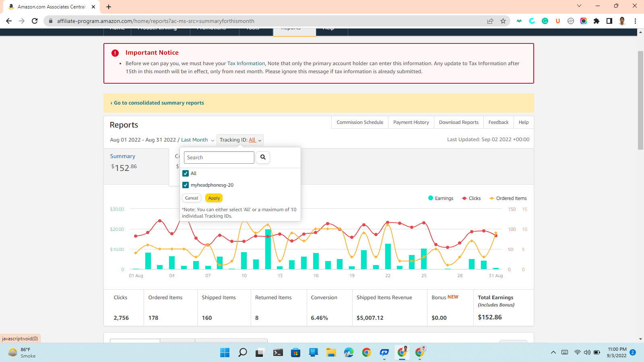Toggle the myheadphonesg-20 checkbox
This screenshot has width=644, height=362.
[x=186, y=185]
